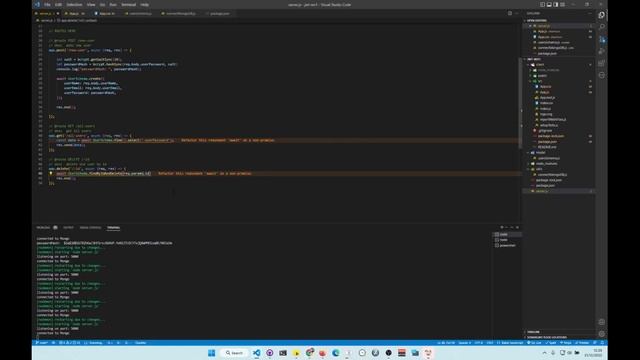Open the Manage gear in activity bar
This screenshot has width=640, height=360.
coord(602,333)
